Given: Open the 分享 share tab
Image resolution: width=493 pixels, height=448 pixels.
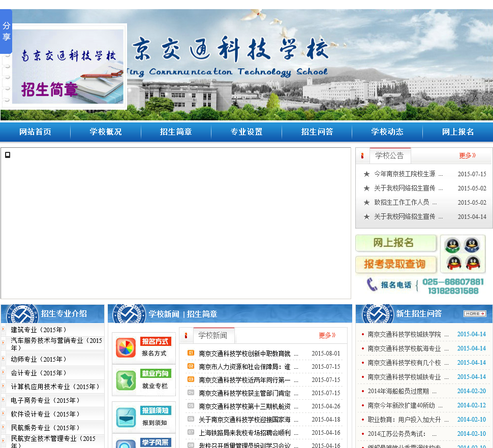Looking at the screenshot, I should tap(6, 31).
